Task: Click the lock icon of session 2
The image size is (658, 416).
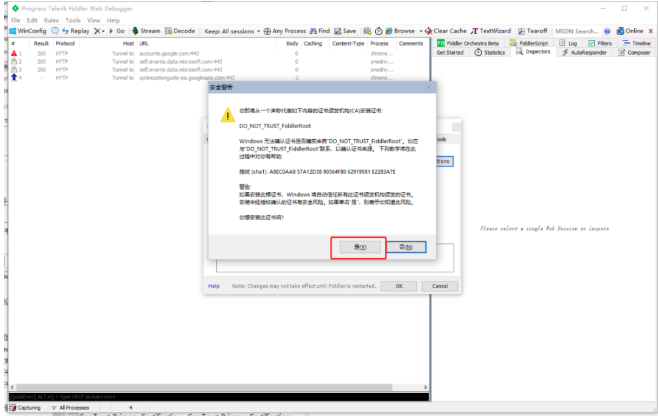Action: 14,61
